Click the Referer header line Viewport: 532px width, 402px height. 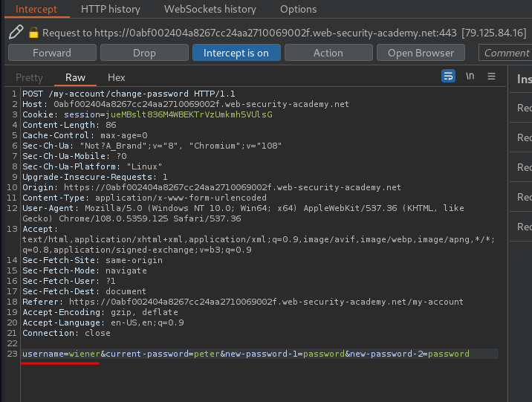[243, 302]
